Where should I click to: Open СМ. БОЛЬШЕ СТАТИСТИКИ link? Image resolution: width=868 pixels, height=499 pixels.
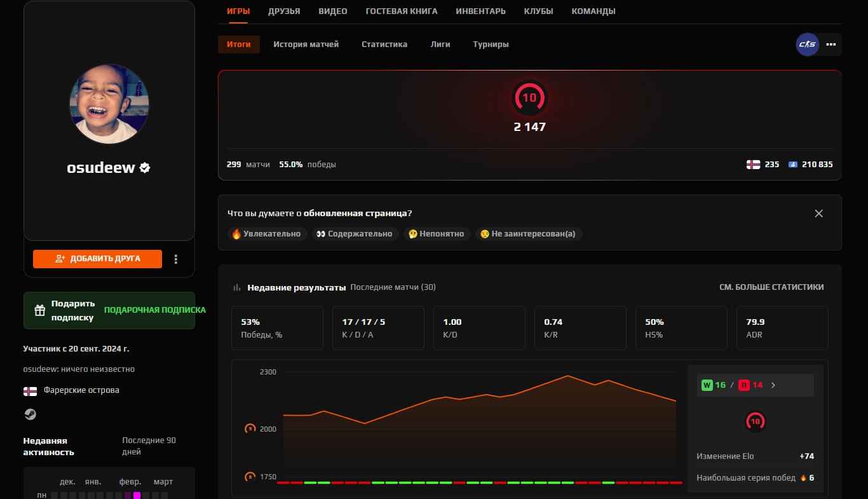tap(771, 287)
